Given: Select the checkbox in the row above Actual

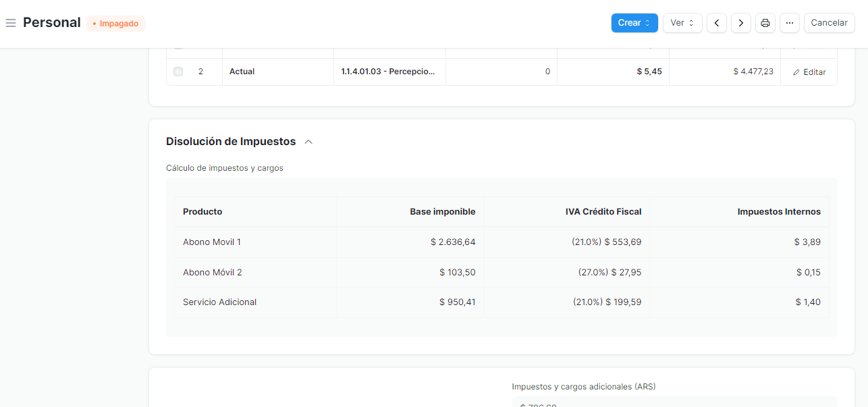Looking at the screenshot, I should (178, 46).
